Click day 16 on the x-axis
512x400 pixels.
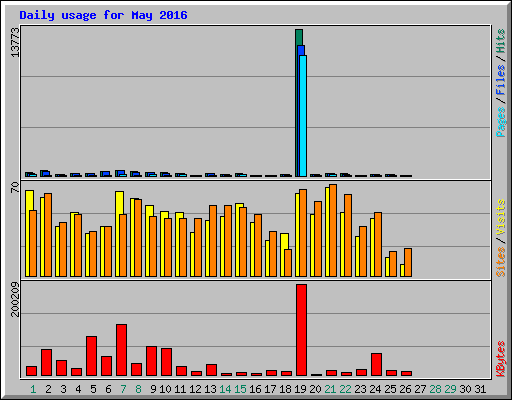[255, 389]
